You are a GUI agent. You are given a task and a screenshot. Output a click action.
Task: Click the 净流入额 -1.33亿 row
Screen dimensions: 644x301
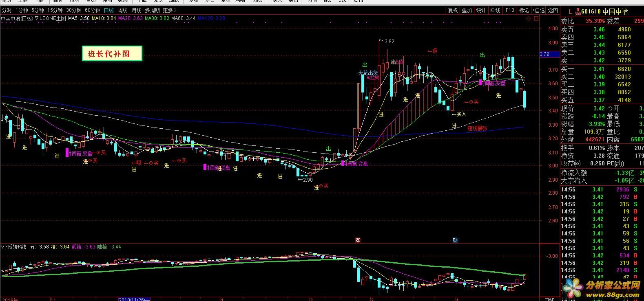coord(602,173)
